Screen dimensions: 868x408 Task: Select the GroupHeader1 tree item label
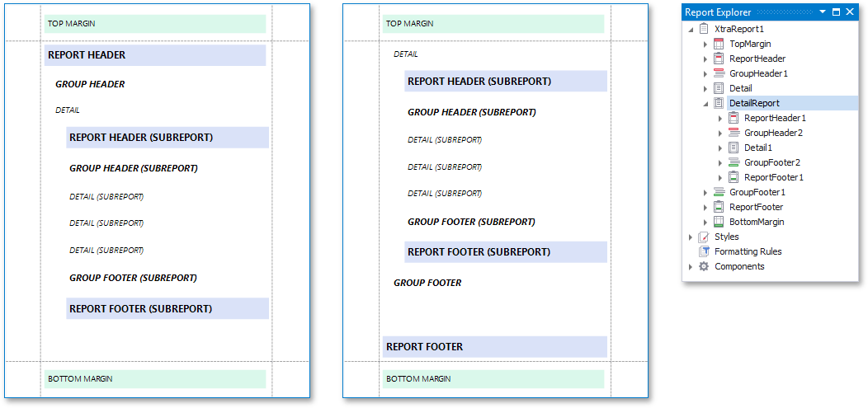click(758, 73)
